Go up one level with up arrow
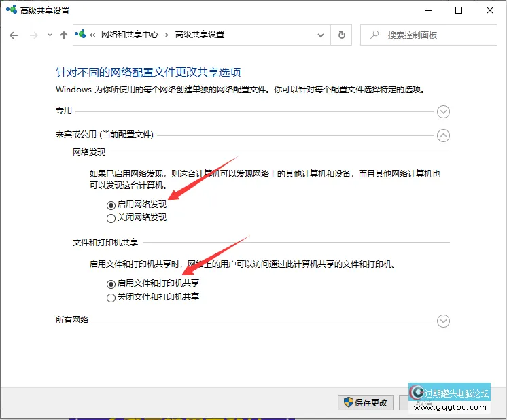The height and width of the screenshot is (420, 507). point(64,35)
